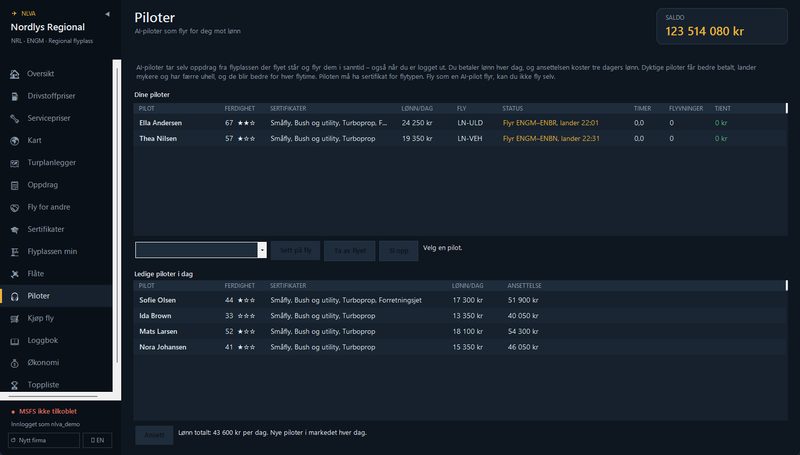Screen dimensions: 800x455
Task: Click the Ansett hire button
Action: [x=154, y=435]
